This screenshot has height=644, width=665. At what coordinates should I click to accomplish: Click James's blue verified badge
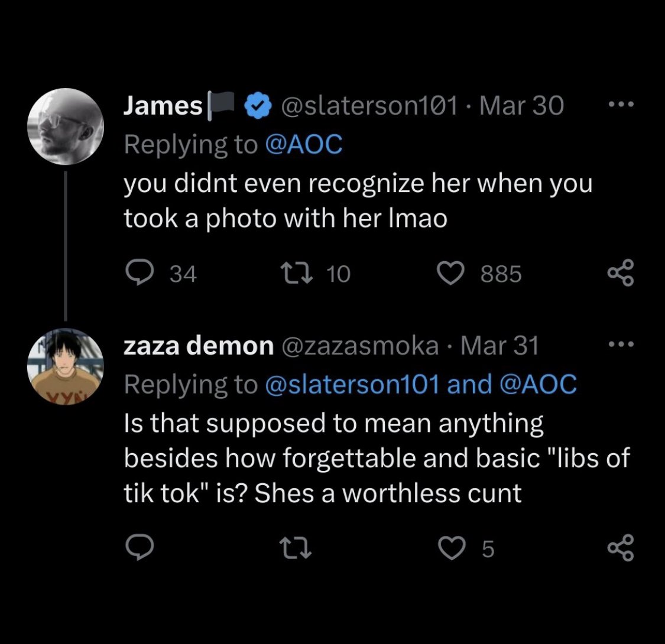coord(258,105)
